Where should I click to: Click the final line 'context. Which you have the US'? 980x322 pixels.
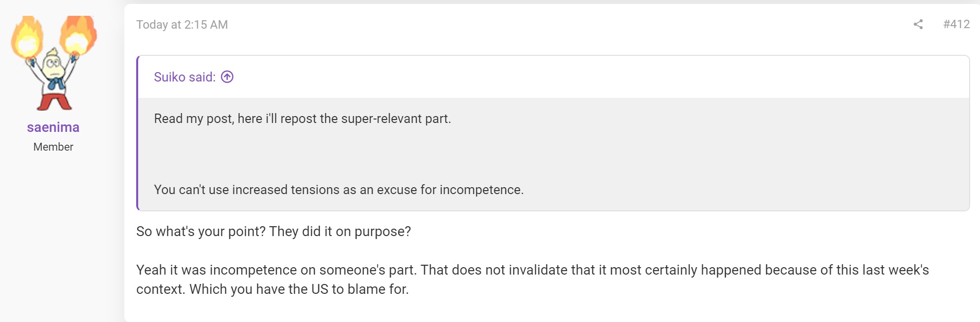pyautogui.click(x=272, y=289)
